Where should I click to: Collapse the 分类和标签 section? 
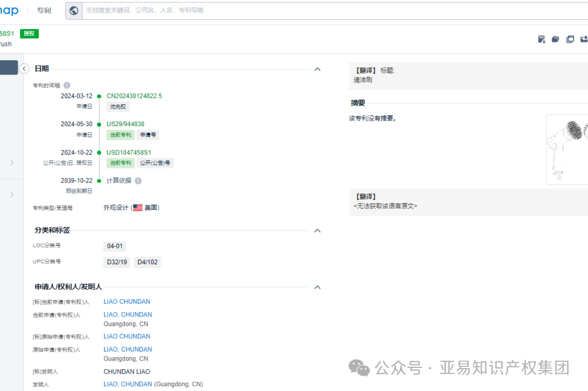317,230
